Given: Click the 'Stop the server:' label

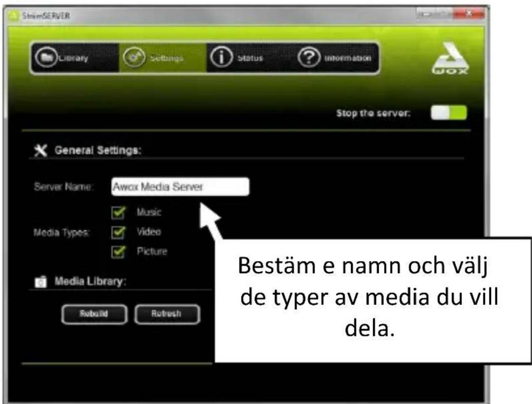Looking at the screenshot, I should (x=373, y=113).
